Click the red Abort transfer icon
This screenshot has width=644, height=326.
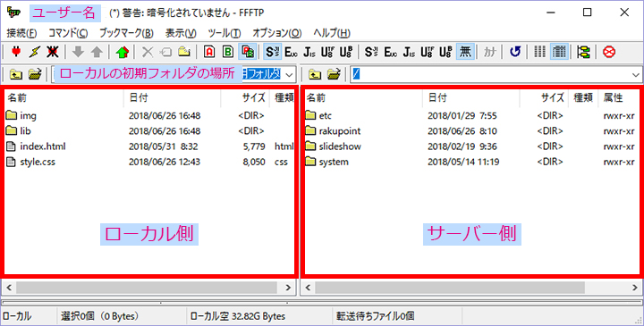609,52
